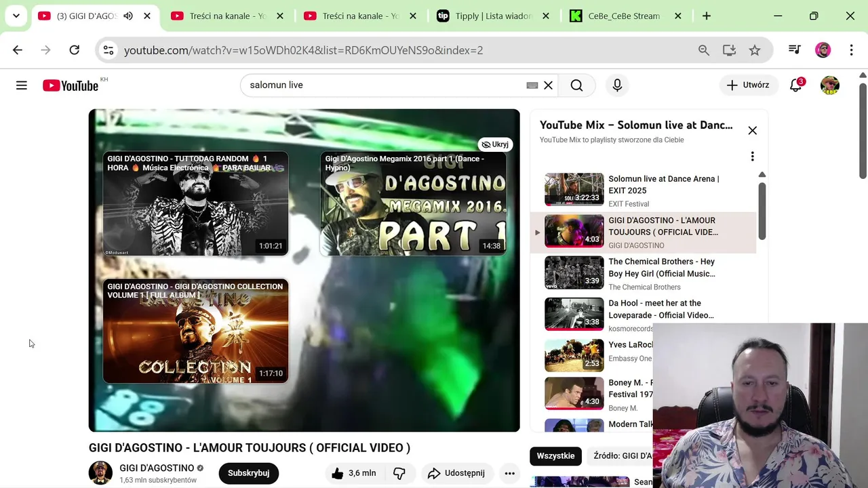
Task: Open GIGI D'AGOSTINO channel name link
Action: (157, 468)
